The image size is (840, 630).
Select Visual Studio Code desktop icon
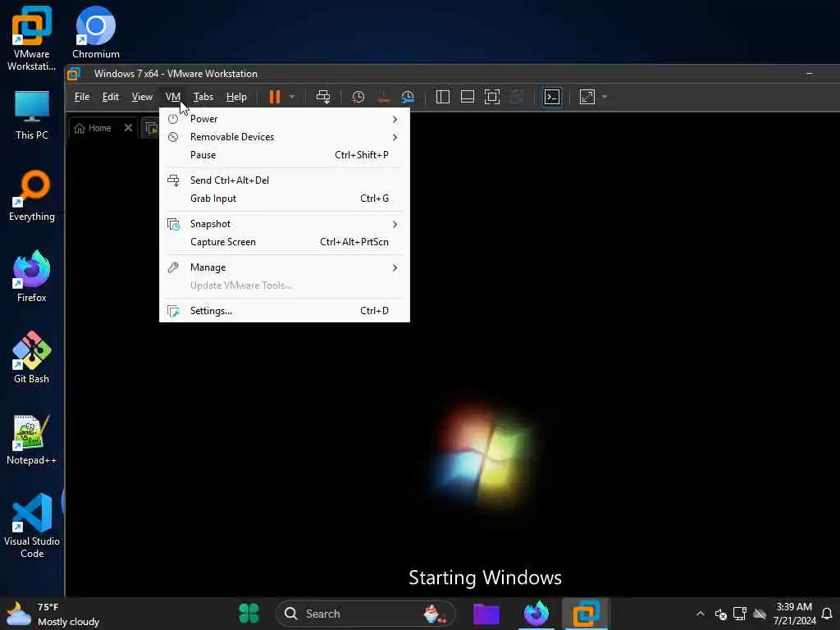32,526
